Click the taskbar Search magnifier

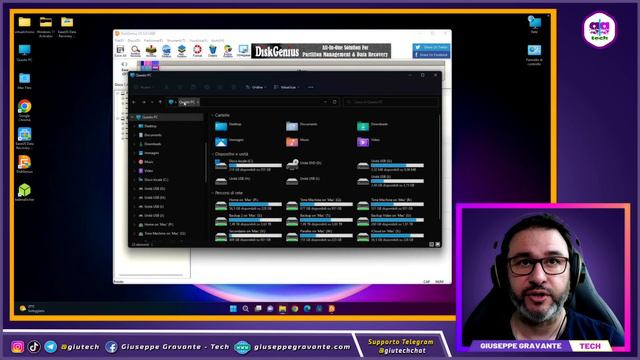coord(245,309)
